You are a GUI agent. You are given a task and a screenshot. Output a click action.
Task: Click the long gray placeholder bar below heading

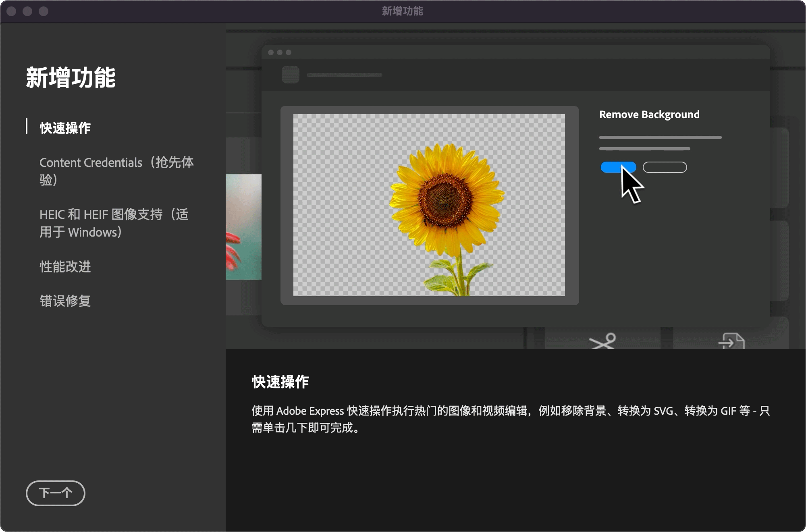click(x=660, y=137)
